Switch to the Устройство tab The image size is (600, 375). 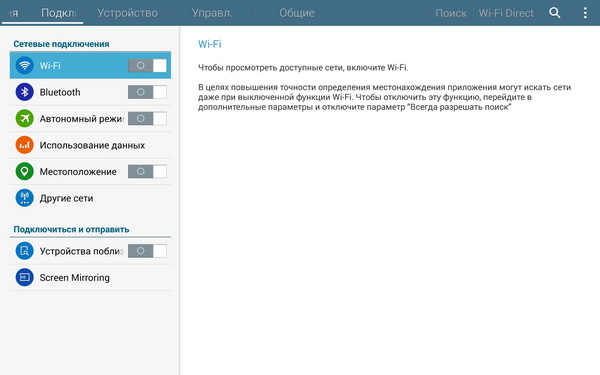coord(127,13)
